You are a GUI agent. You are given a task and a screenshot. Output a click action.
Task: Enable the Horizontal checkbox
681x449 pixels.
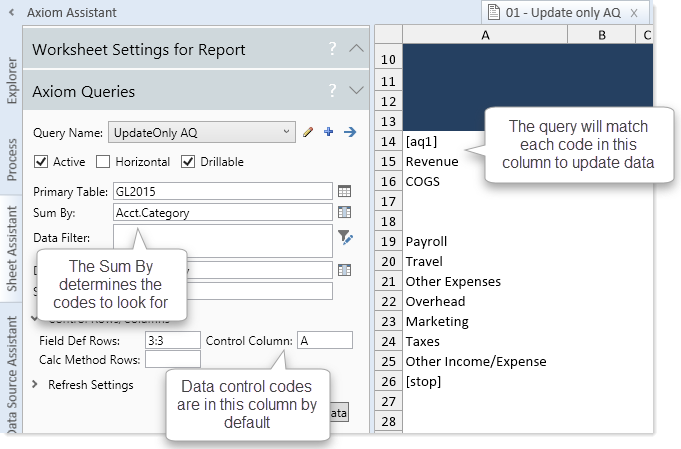coord(103,162)
